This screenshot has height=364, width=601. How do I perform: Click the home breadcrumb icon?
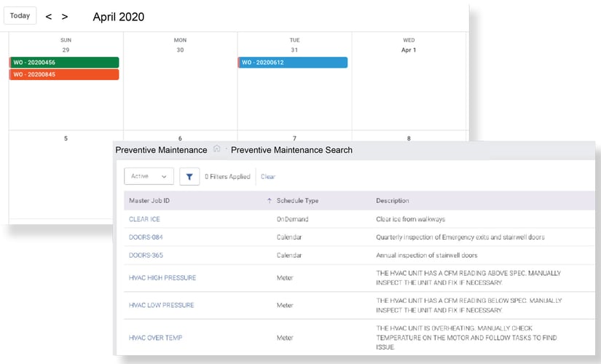216,149
